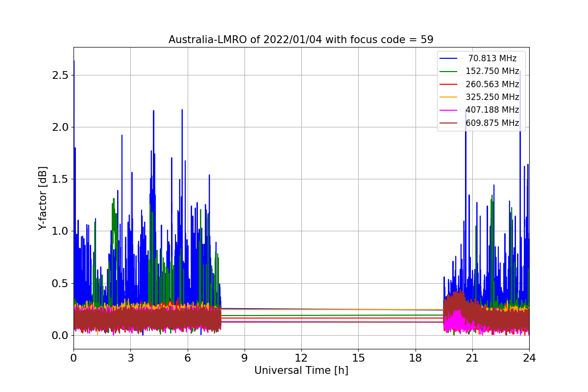588x392 pixels.
Task: Click the blue line swatch in legend
Action: coord(448,59)
